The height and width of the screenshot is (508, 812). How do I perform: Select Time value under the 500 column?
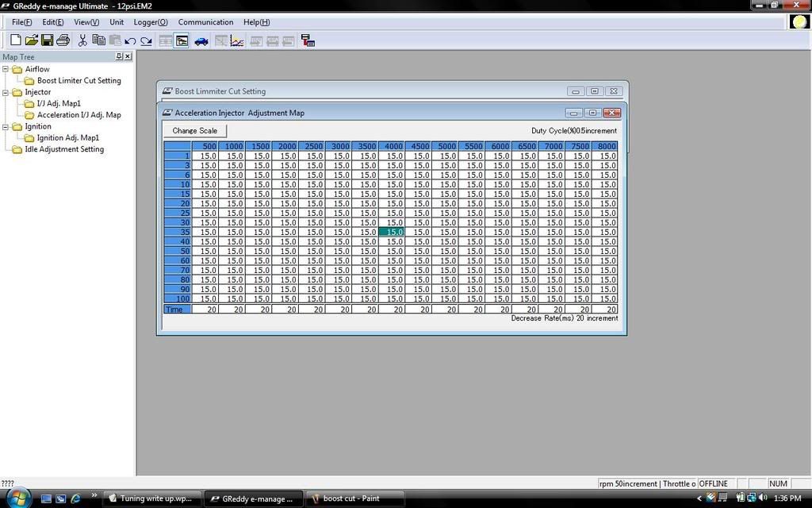pyautogui.click(x=205, y=309)
